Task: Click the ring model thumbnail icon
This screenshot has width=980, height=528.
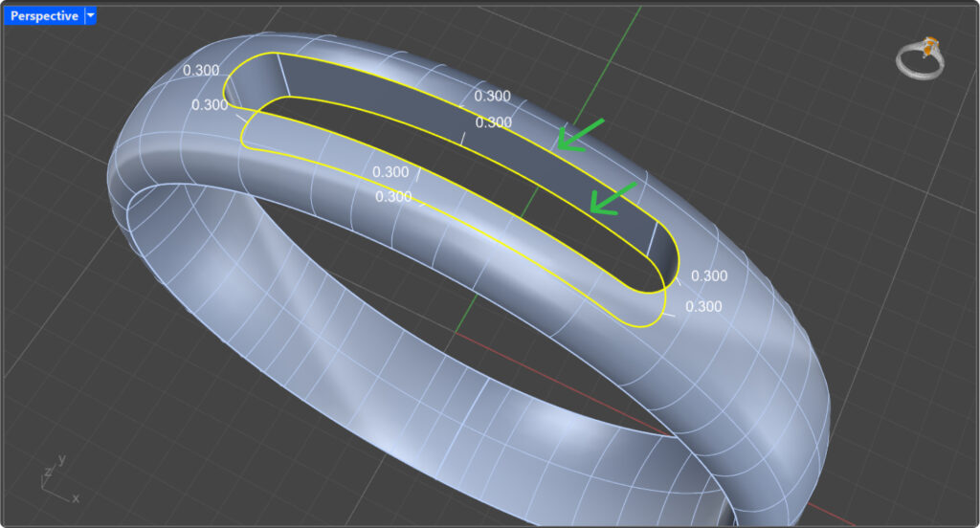Action: [920, 57]
